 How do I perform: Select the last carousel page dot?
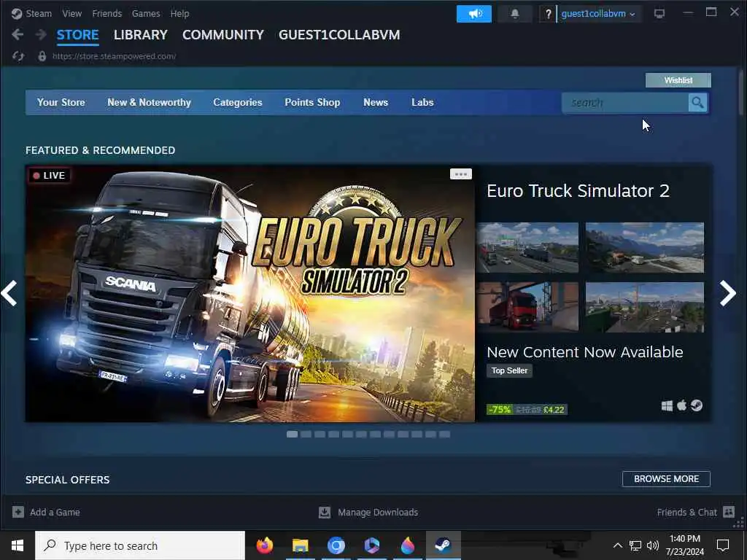point(444,435)
